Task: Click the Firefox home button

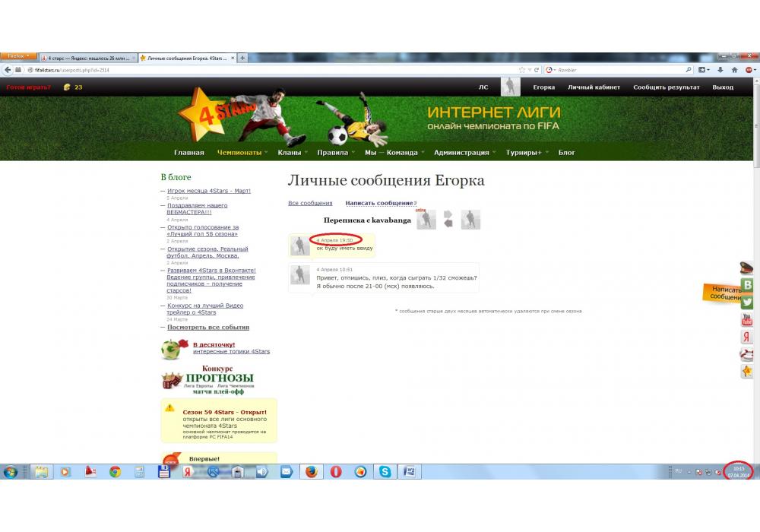Action: click(735, 70)
